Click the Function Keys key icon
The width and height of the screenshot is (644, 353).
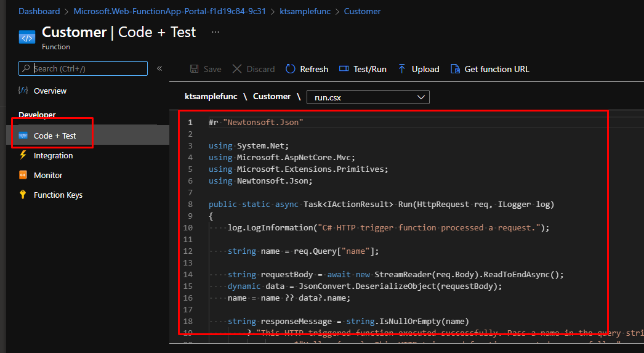[23, 195]
